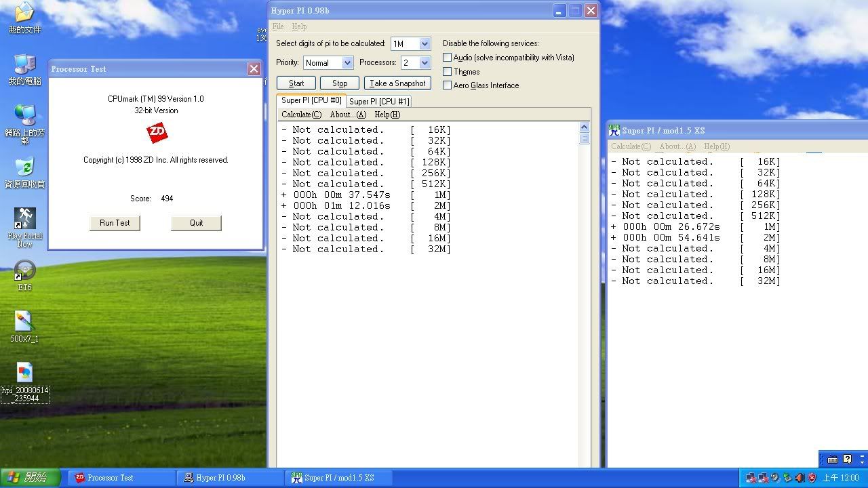The image size is (868, 488).
Task: Open About...(A) menu in Hyper PI
Action: click(x=348, y=115)
